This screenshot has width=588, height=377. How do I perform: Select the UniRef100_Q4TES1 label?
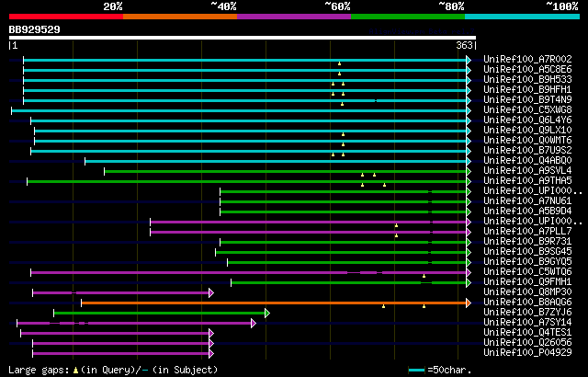pyautogui.click(x=527, y=332)
